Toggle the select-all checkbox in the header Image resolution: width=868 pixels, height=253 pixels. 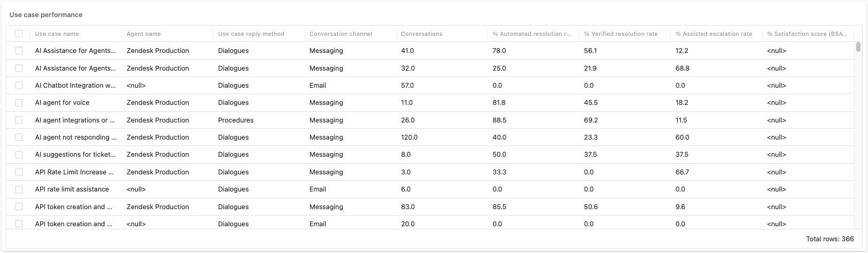point(19,33)
